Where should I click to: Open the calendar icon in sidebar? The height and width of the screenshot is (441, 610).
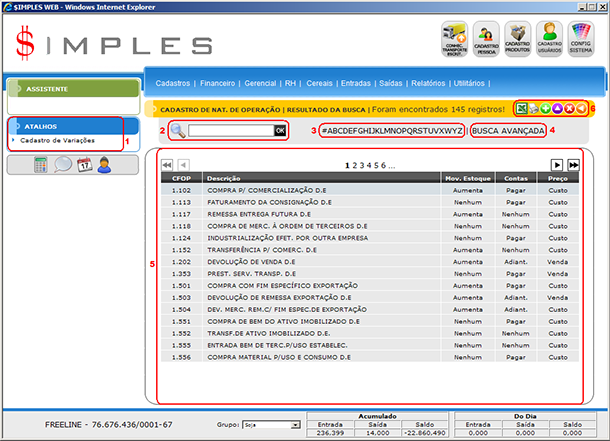click(x=84, y=166)
